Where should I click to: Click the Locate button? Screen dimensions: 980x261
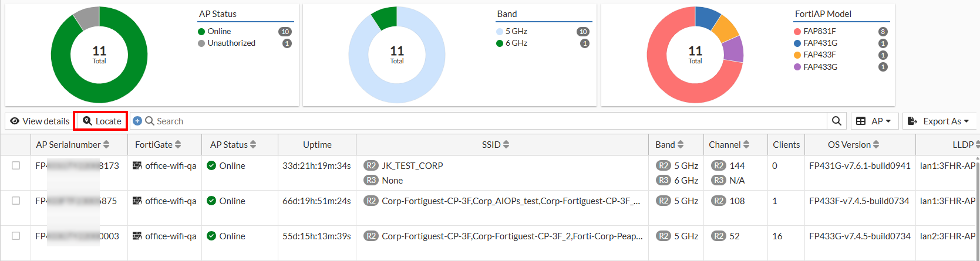(x=102, y=121)
